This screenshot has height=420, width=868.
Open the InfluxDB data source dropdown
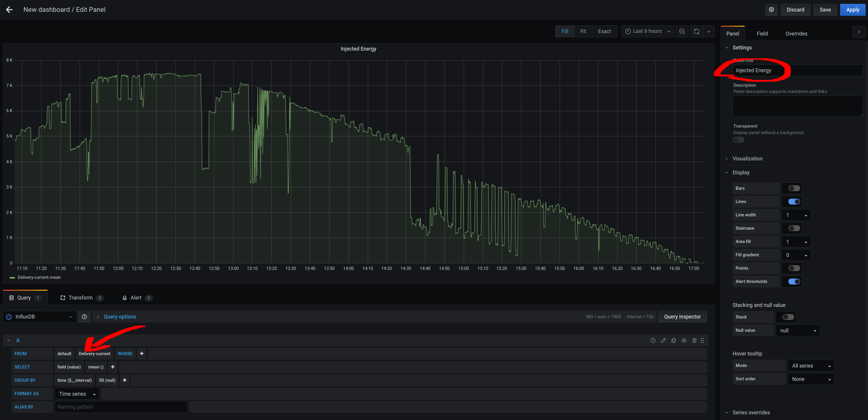click(x=39, y=317)
